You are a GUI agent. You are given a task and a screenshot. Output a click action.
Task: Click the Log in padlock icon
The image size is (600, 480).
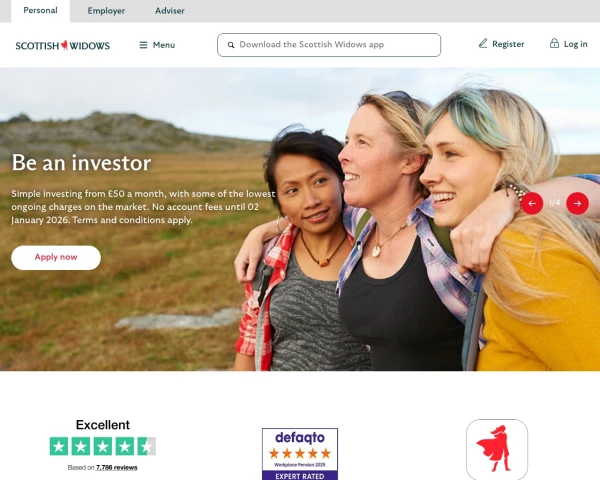(554, 43)
